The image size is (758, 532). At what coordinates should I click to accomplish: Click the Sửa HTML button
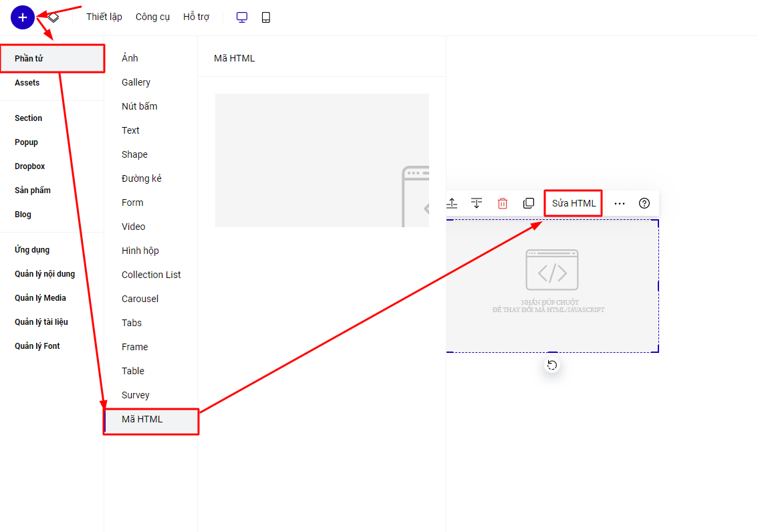coord(574,203)
